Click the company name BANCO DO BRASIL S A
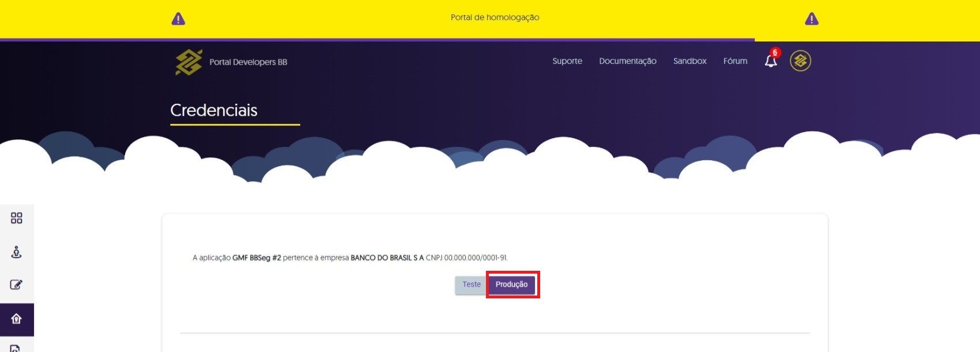Screen dimensions: 980x352 pyautogui.click(x=387, y=258)
